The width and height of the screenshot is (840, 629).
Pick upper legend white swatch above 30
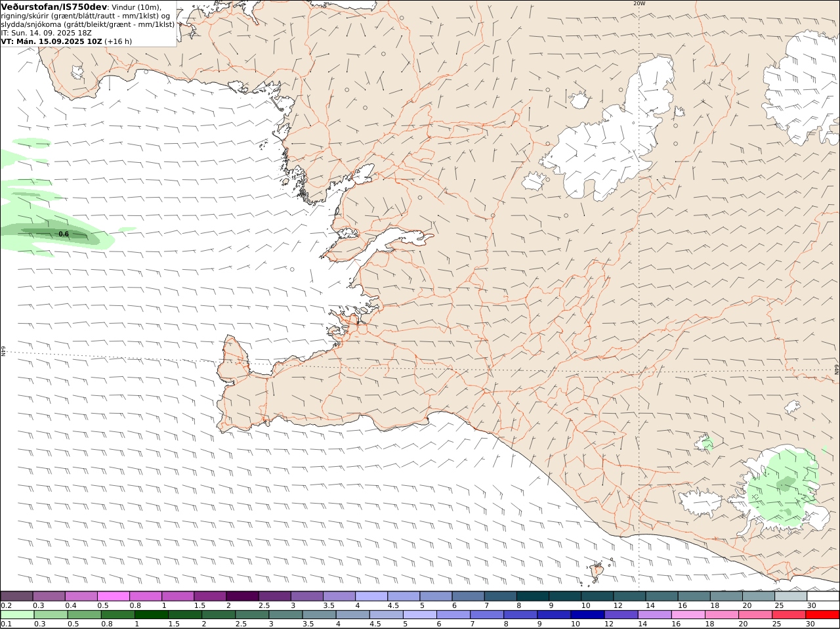click(x=823, y=596)
